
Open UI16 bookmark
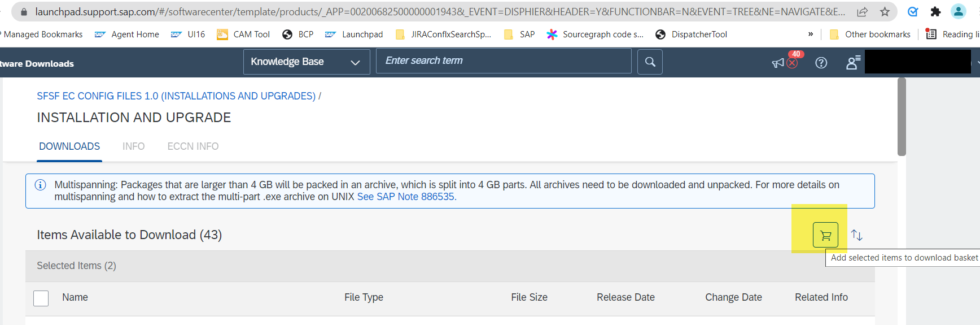[x=188, y=34]
